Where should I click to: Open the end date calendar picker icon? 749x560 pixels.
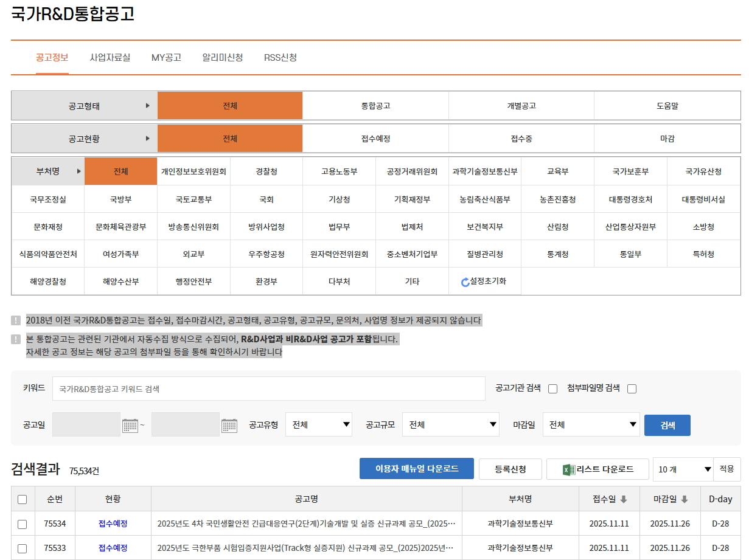click(229, 425)
